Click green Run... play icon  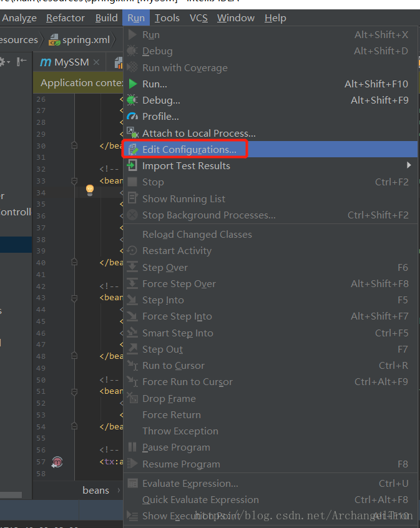(133, 84)
